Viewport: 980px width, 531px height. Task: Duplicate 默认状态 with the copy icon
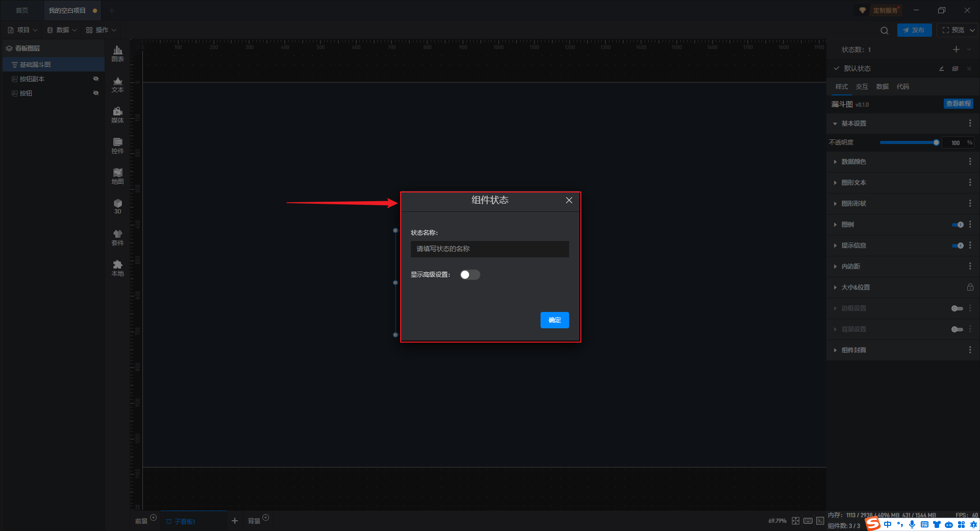point(955,68)
